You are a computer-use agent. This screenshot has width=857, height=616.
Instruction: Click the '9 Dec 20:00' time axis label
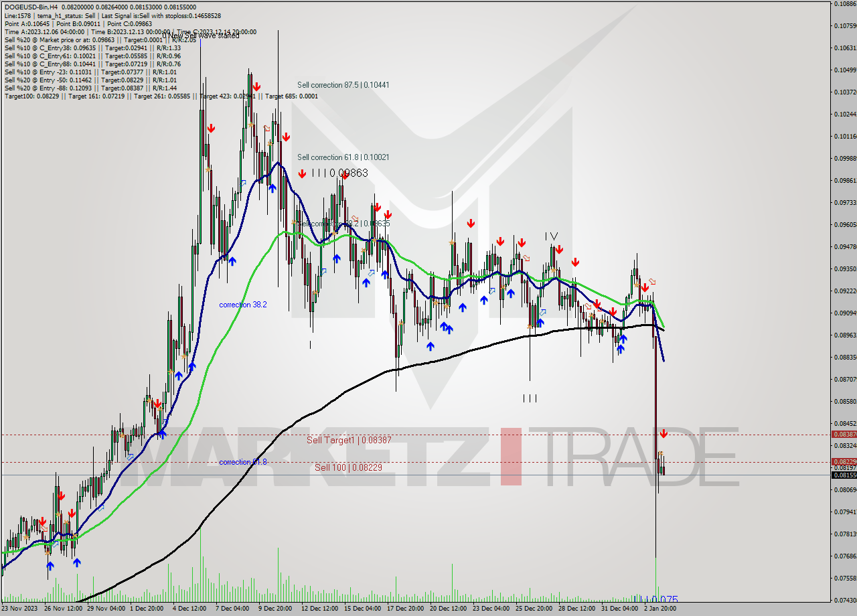click(275, 608)
